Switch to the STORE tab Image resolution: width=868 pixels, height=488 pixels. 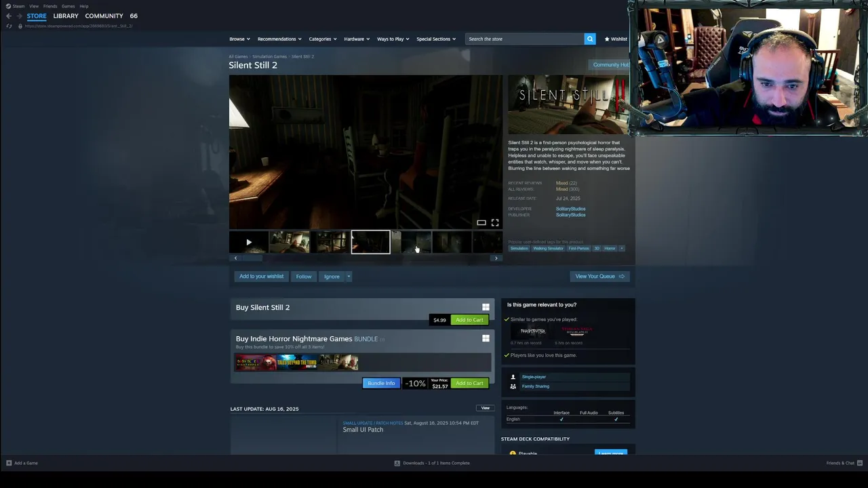(x=37, y=16)
